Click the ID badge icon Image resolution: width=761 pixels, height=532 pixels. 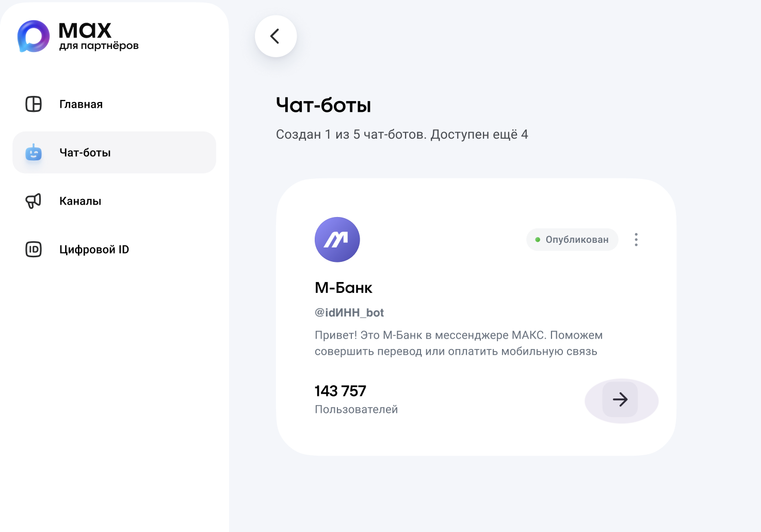tap(34, 250)
